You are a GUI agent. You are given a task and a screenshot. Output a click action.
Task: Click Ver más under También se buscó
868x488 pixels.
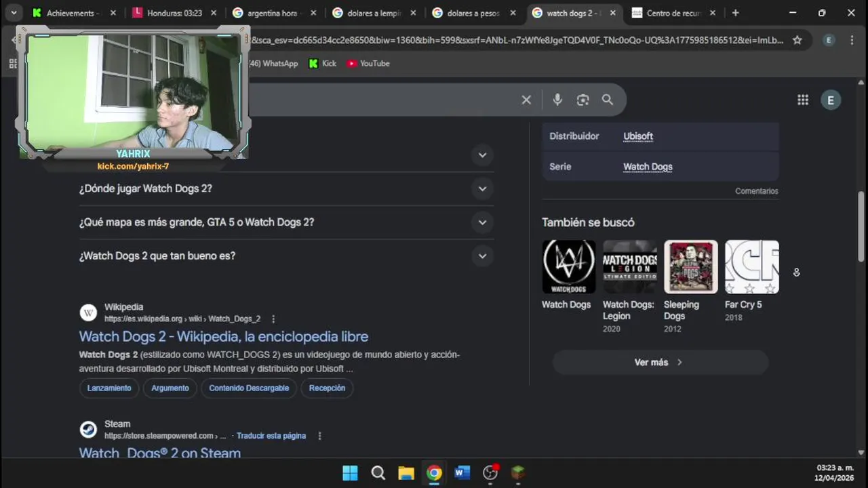pos(660,363)
